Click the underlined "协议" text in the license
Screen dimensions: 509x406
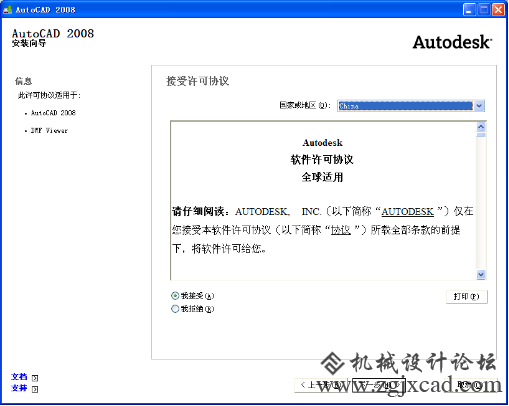[340, 230]
